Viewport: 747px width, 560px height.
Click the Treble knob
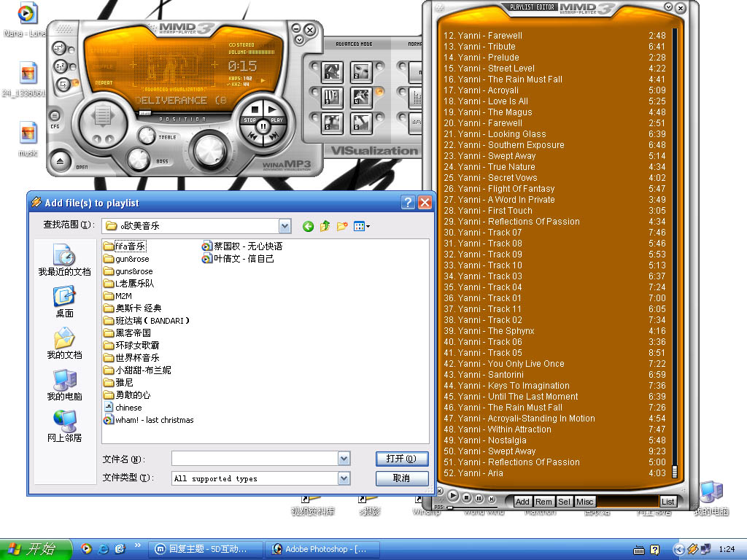coord(146,136)
